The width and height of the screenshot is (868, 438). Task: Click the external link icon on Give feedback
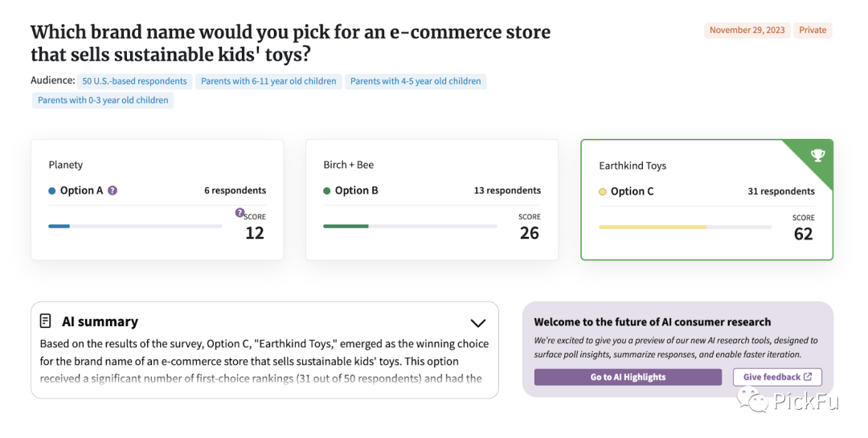pos(808,377)
